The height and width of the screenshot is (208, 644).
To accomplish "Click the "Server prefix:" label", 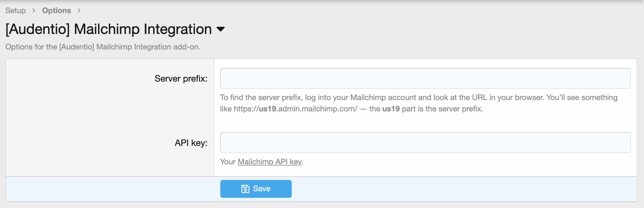I will (x=181, y=79).
